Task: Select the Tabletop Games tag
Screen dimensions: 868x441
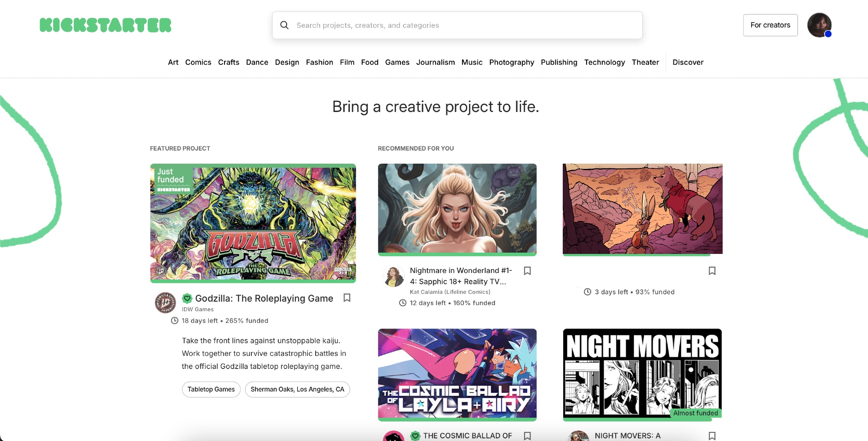Action: (x=211, y=389)
